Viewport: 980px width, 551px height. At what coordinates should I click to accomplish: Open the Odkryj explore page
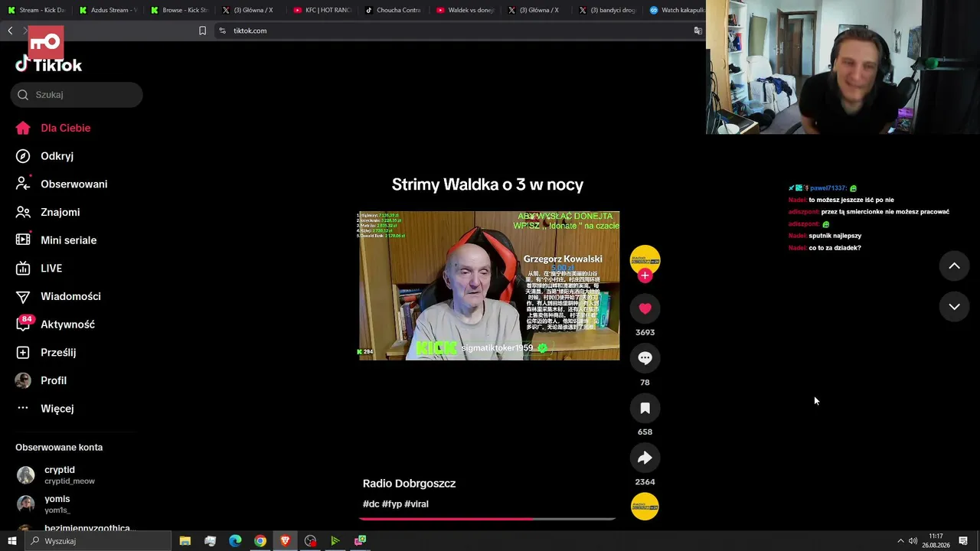coord(45,156)
